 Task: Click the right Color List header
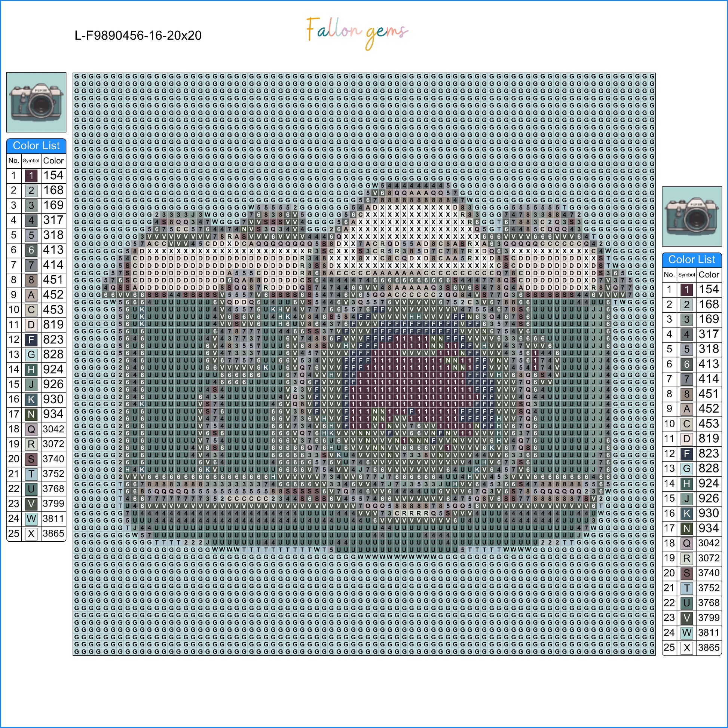click(x=691, y=260)
